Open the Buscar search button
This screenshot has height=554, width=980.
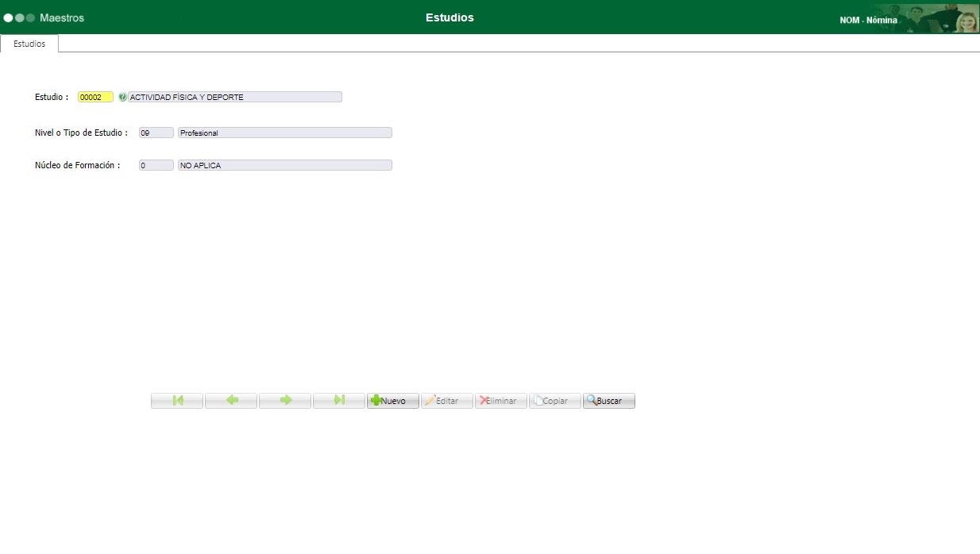[x=609, y=401]
